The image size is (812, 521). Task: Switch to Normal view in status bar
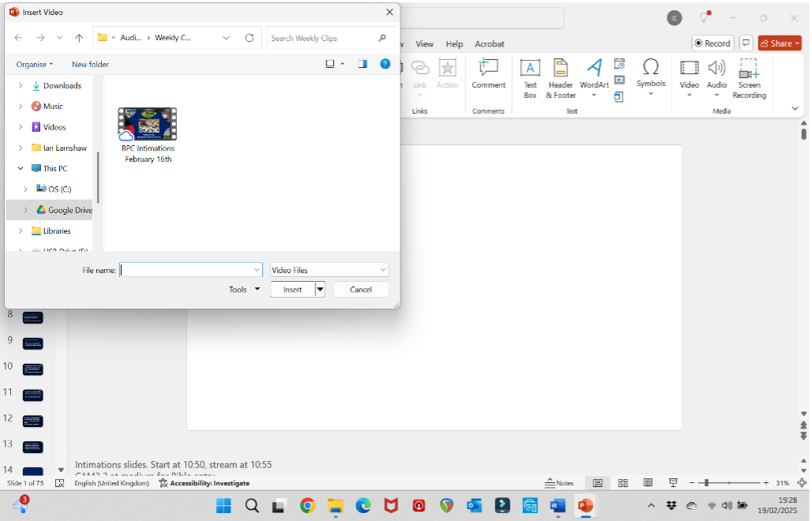(597, 482)
